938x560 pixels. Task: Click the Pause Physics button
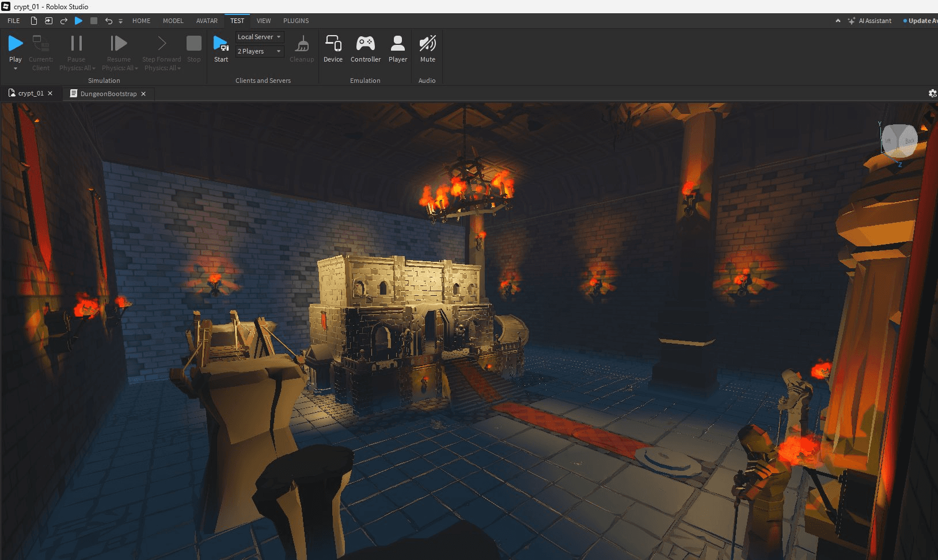click(x=76, y=43)
